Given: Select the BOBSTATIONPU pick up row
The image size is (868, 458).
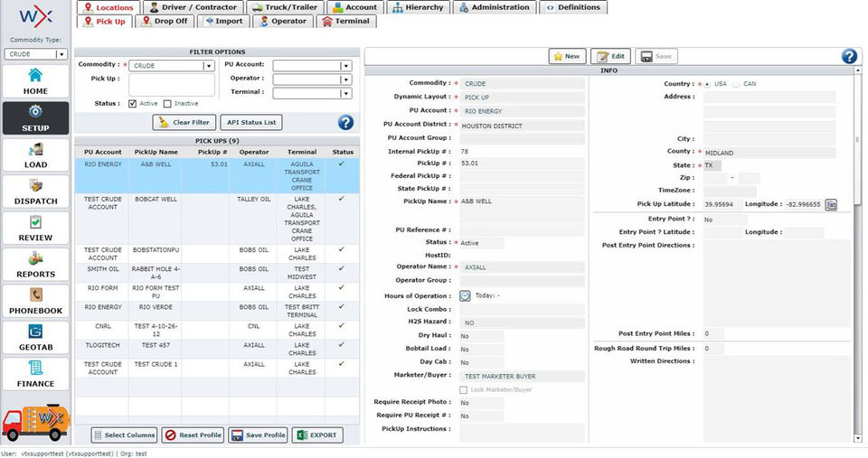Looking at the screenshot, I should click(217, 254).
